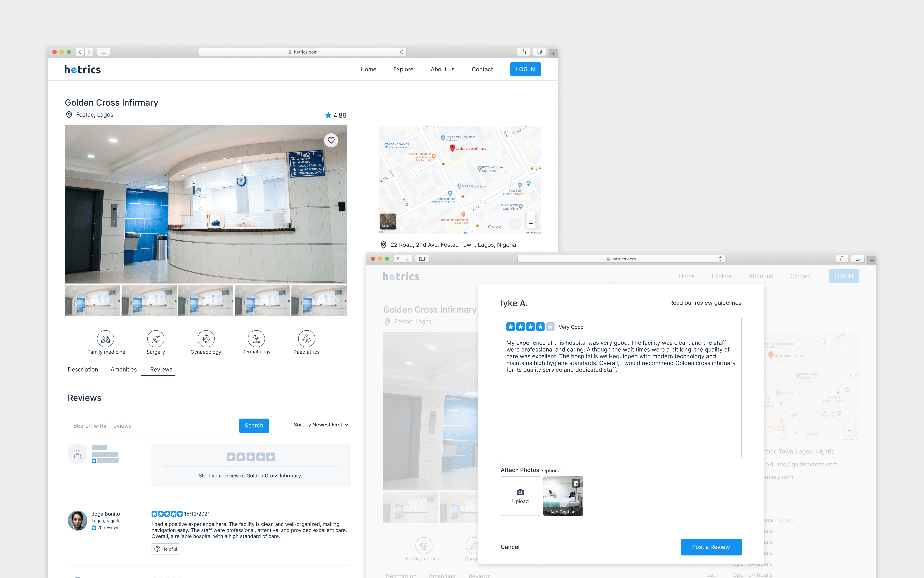Set rating to one star in review dialog
This screenshot has height=578, width=924.
point(511,327)
